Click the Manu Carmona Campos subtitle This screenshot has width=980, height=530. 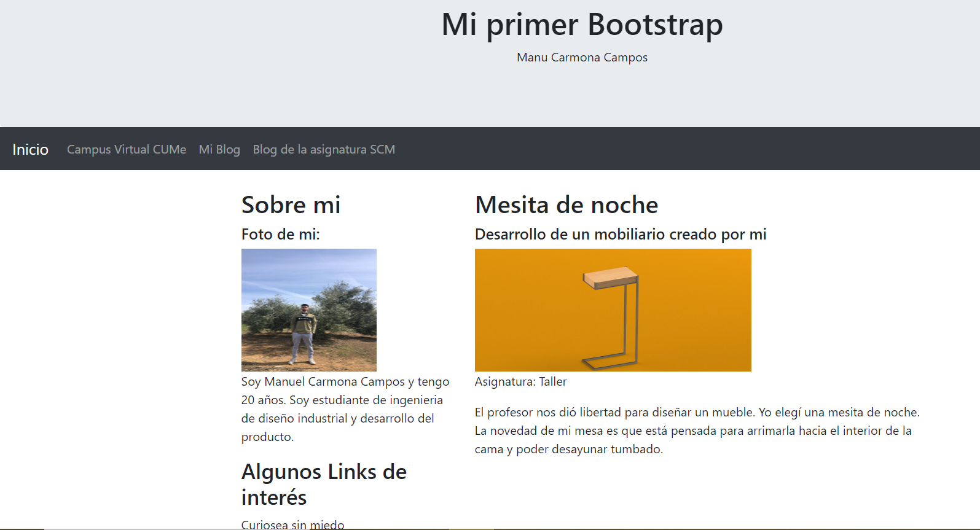click(582, 57)
